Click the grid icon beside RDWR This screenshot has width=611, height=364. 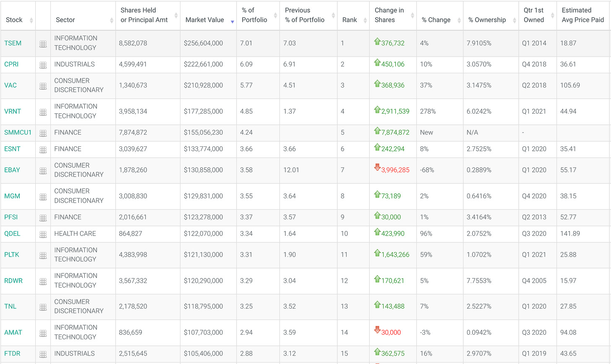coord(42,281)
